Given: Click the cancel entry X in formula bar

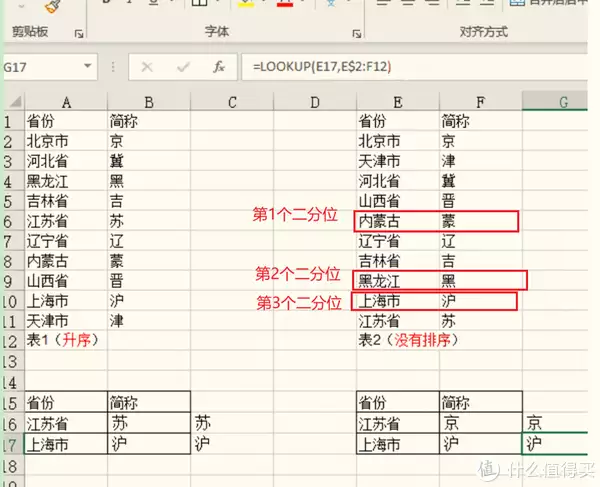Looking at the screenshot, I should pyautogui.click(x=147, y=67).
